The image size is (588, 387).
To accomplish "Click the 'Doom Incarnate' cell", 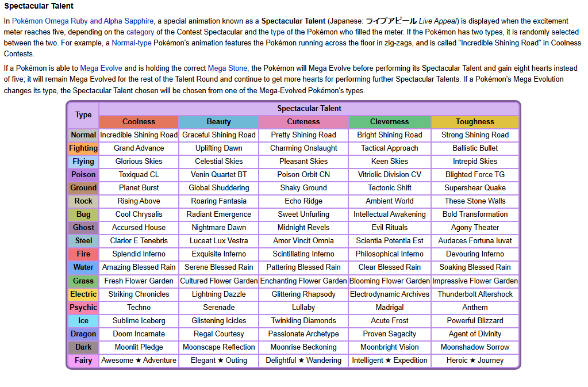I will 139,334.
